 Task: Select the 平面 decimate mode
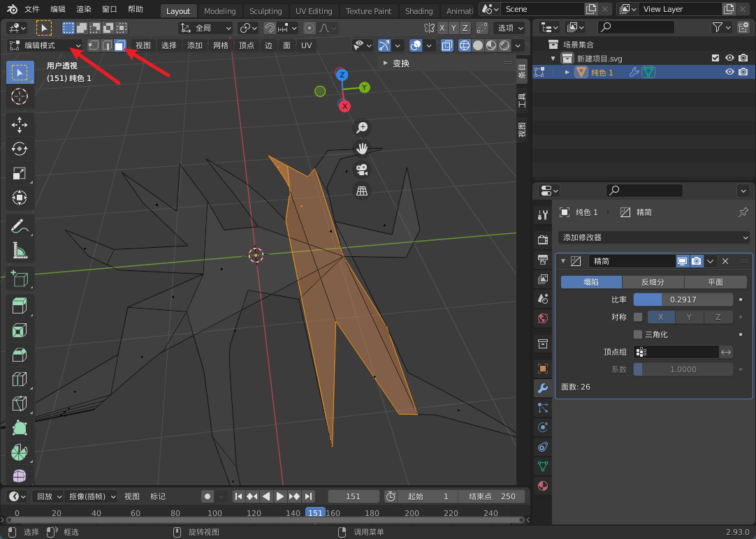715,282
